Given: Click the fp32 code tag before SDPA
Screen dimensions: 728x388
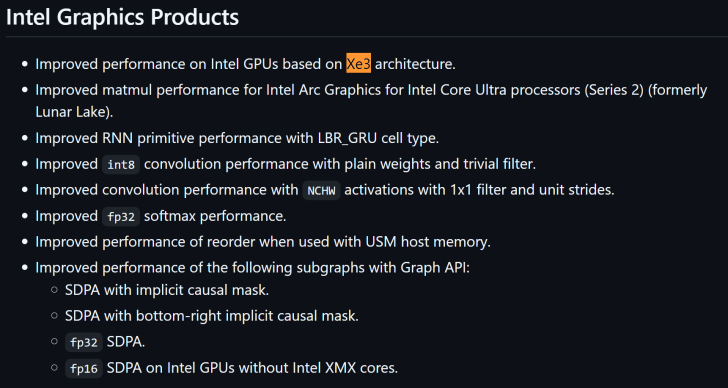Looking at the screenshot, I should [84, 343].
